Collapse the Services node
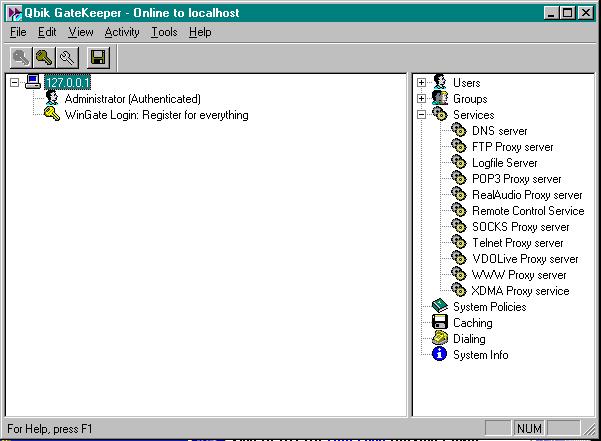This screenshot has height=441, width=601. 421,115
